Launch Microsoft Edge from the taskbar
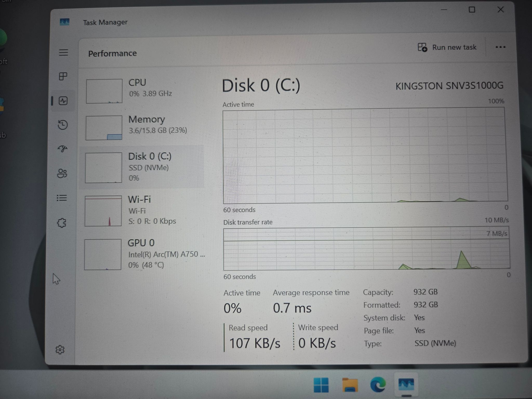Viewport: 532px width, 399px height. click(378, 385)
